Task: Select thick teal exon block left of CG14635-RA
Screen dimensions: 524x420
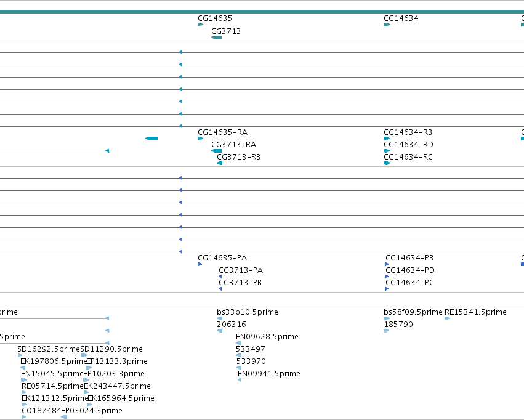Action: coord(151,139)
